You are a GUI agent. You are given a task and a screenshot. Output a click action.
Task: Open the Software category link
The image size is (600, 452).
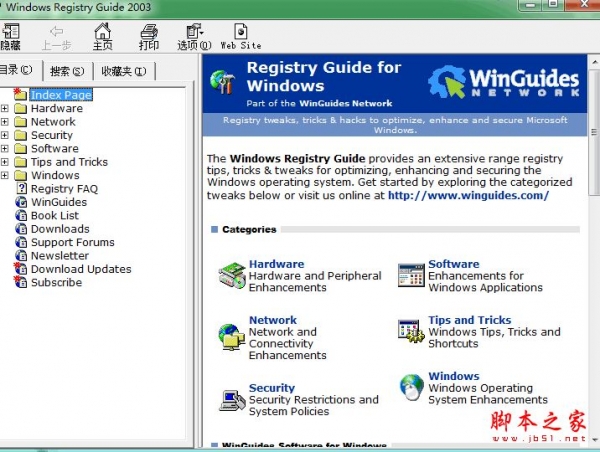click(x=454, y=264)
